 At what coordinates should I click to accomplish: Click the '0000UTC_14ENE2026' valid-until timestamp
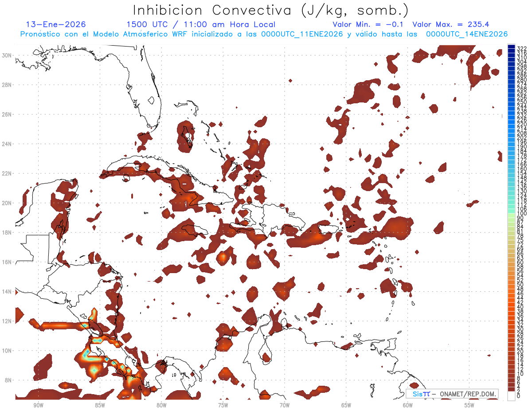(x=467, y=34)
